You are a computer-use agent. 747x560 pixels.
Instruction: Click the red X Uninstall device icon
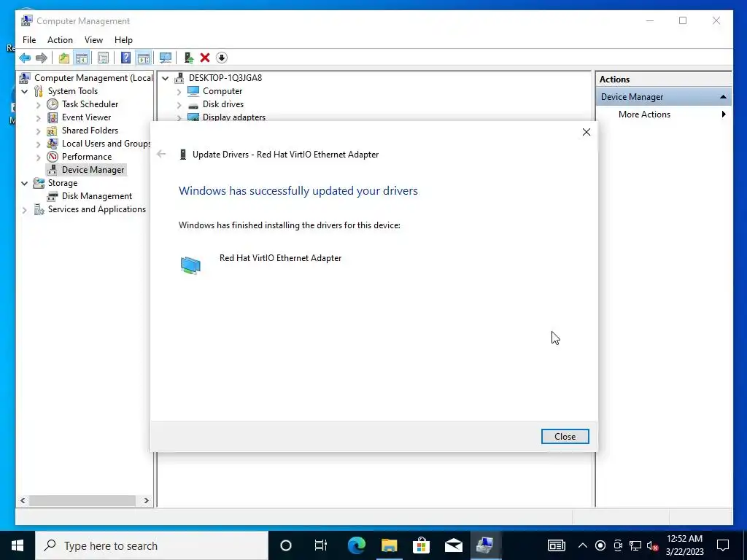205,58
